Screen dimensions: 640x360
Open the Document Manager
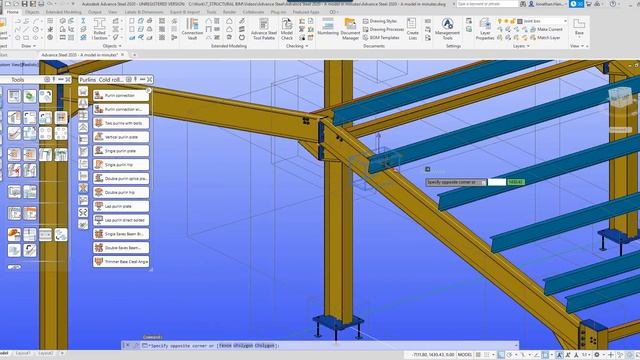[350, 29]
